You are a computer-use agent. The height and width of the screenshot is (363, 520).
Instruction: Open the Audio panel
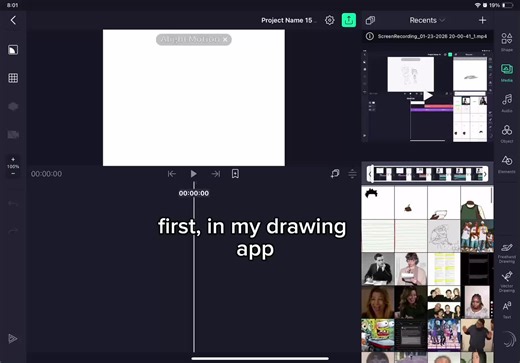coord(507,103)
